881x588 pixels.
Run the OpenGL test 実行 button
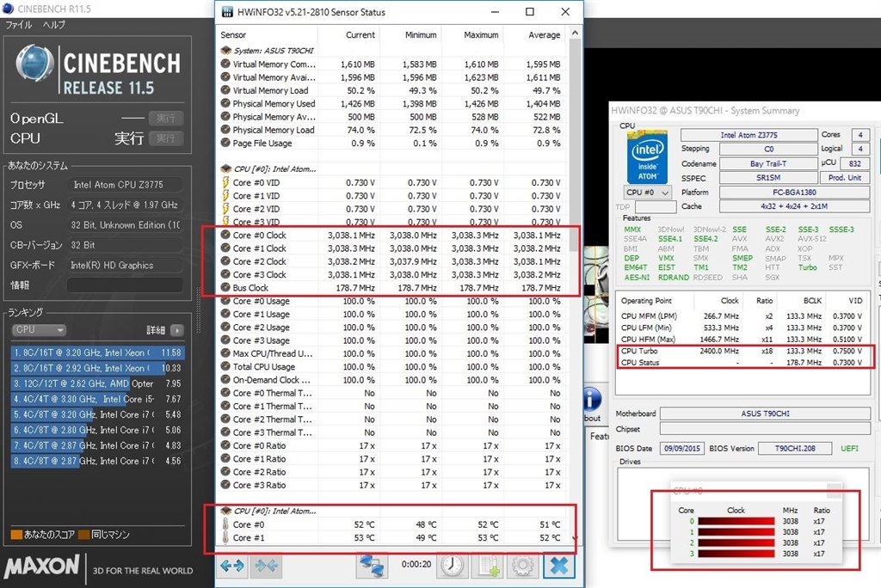166,118
